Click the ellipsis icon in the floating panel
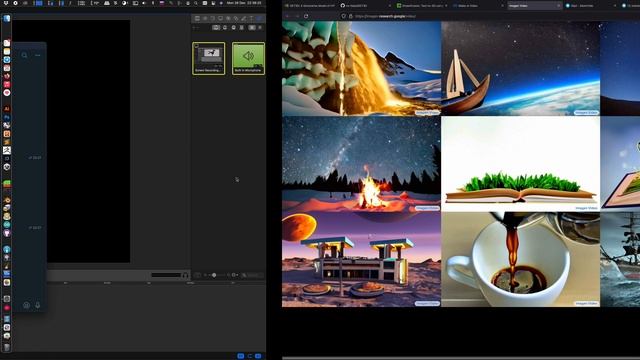The width and height of the screenshot is (640, 360). coord(38,55)
